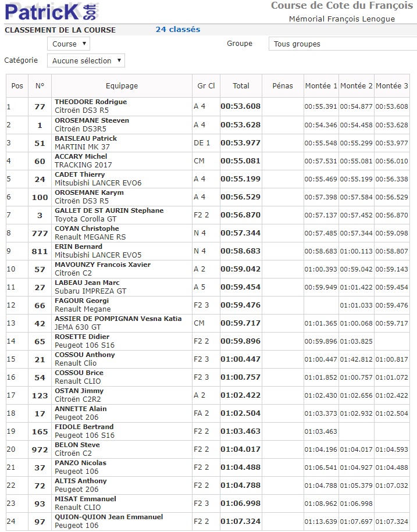Click the 'Montée 3' column header
This screenshot has height=532, width=417.
point(392,85)
